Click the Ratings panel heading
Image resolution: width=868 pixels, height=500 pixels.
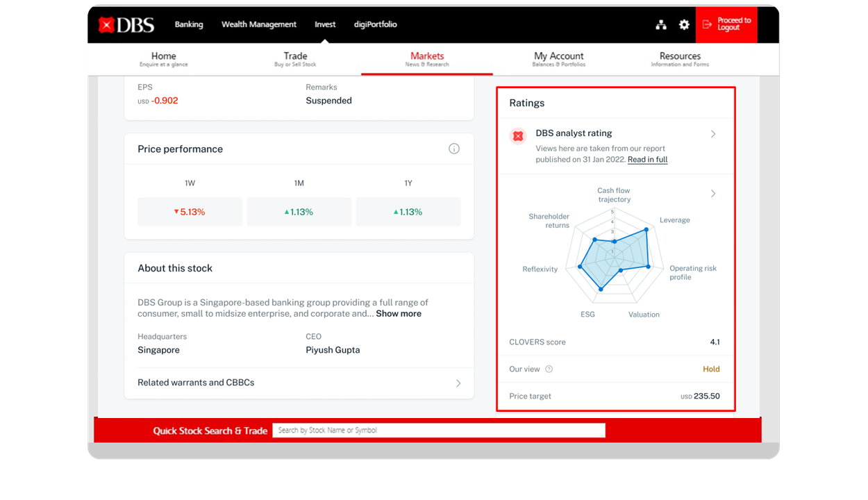[526, 103]
